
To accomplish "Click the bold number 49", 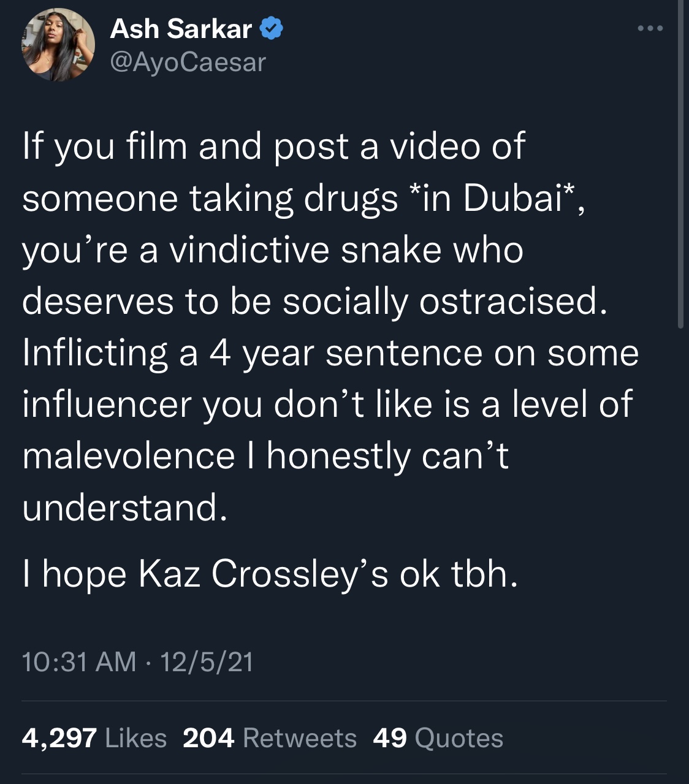I will pyautogui.click(x=390, y=737).
